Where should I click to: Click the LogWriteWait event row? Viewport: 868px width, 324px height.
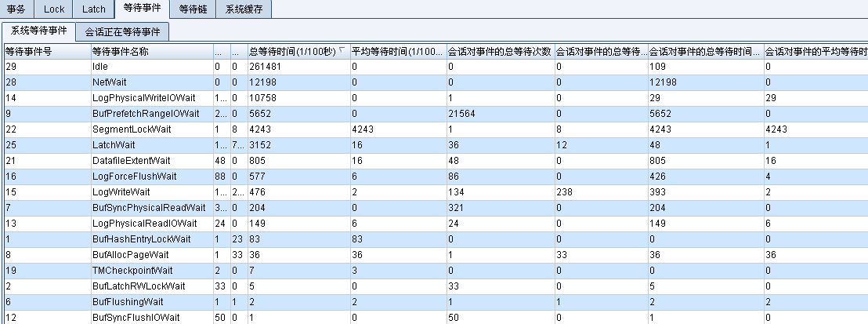[x=120, y=192]
